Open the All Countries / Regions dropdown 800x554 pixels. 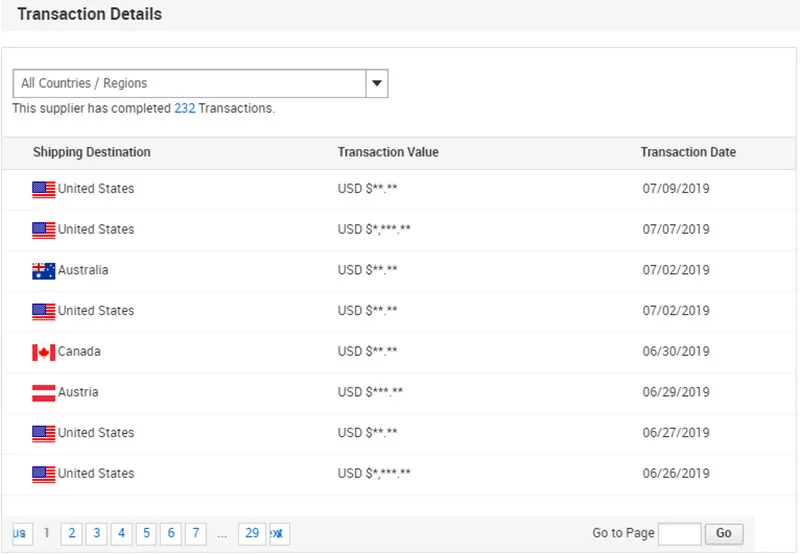pos(189,84)
